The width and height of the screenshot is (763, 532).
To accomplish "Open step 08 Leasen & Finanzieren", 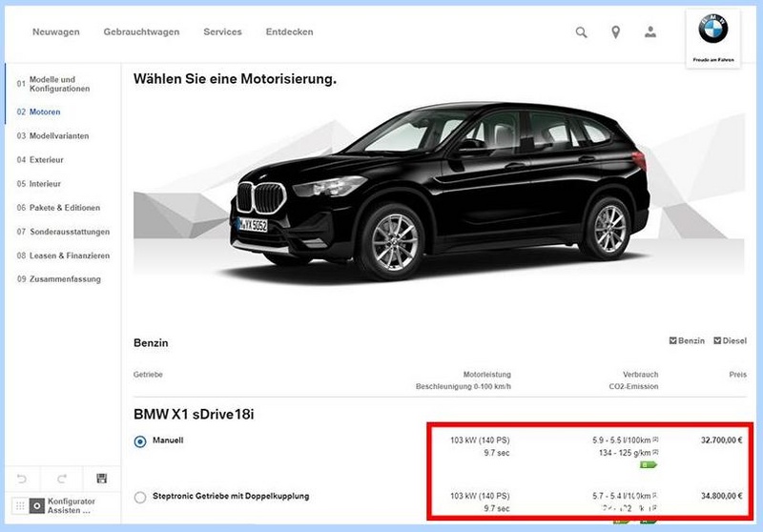I will (x=63, y=256).
